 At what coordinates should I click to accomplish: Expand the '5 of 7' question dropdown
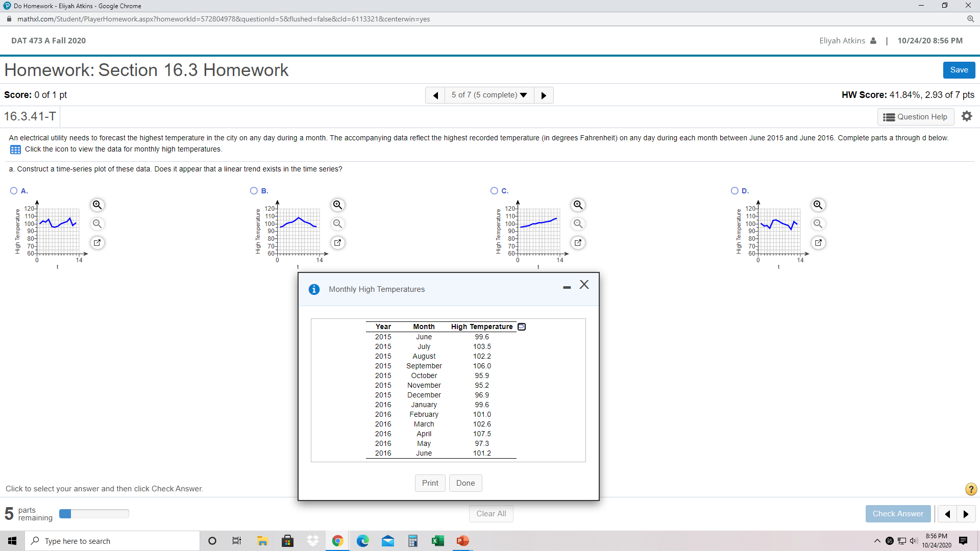tap(489, 95)
